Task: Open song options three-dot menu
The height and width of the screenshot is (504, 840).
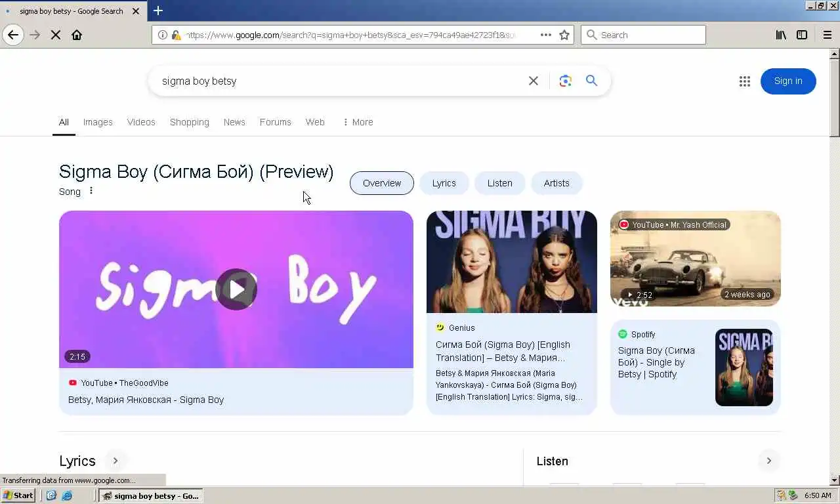Action: [91, 191]
